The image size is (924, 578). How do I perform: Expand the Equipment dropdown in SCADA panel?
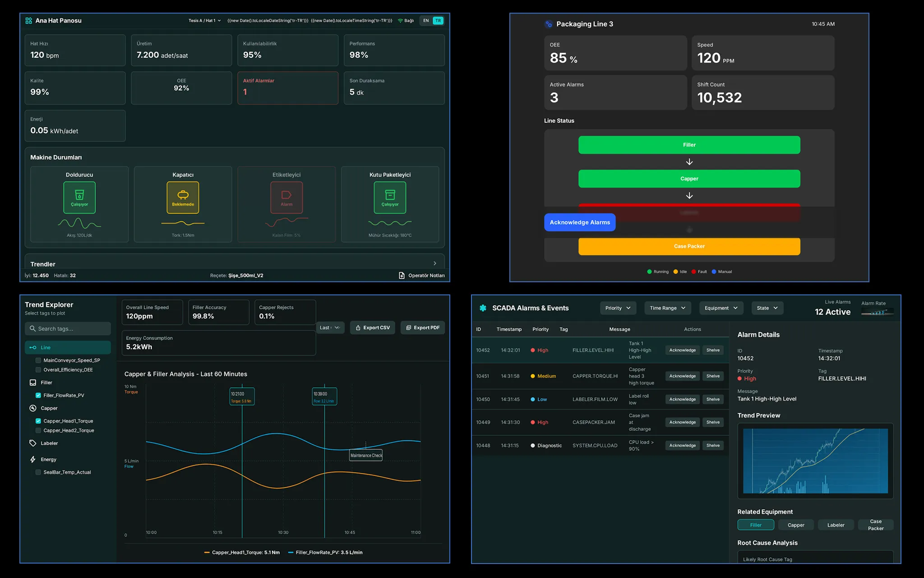(721, 308)
